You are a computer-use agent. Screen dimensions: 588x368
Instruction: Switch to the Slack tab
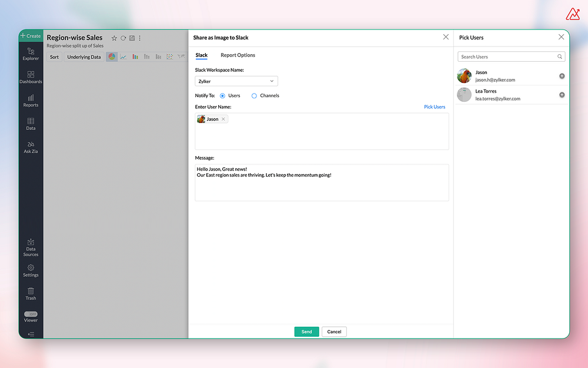(201, 55)
